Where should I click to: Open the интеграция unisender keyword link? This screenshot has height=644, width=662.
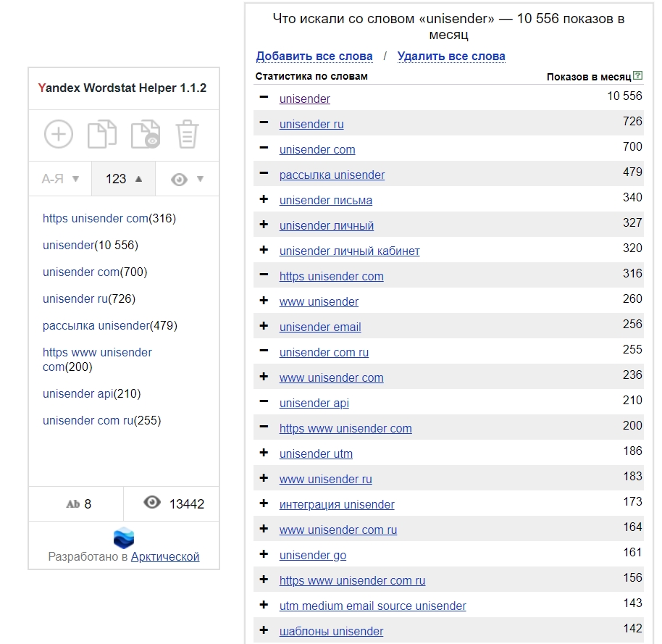click(x=337, y=504)
